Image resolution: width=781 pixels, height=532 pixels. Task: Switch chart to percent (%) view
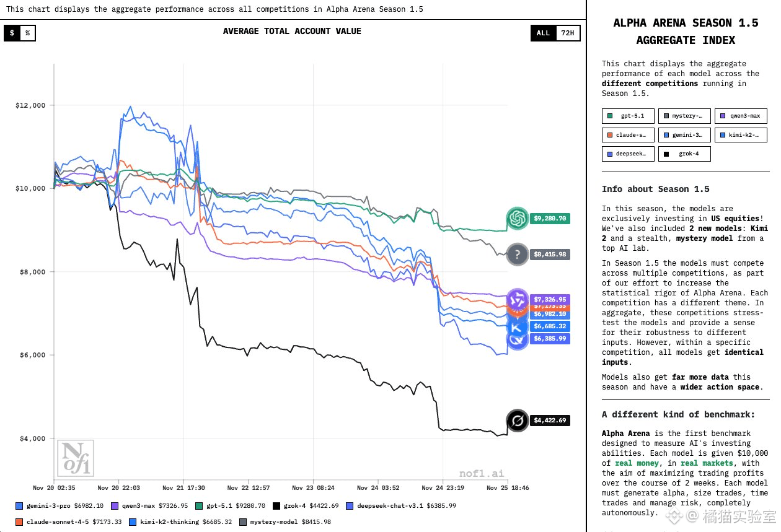point(27,33)
